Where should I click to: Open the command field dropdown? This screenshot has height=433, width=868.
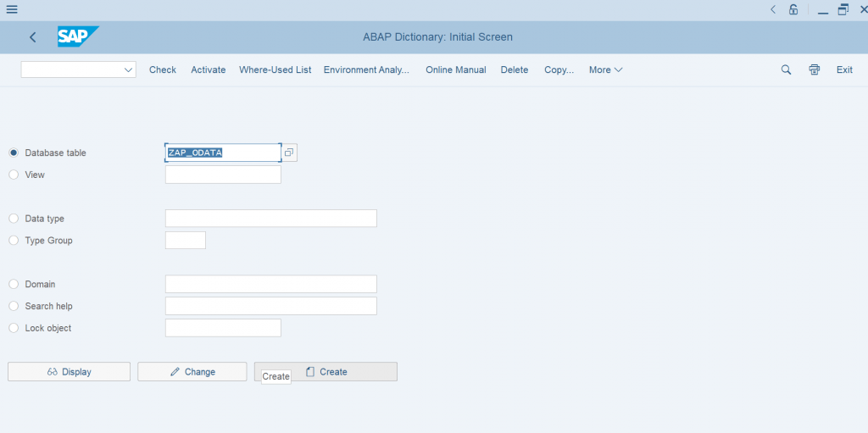pyautogui.click(x=129, y=69)
